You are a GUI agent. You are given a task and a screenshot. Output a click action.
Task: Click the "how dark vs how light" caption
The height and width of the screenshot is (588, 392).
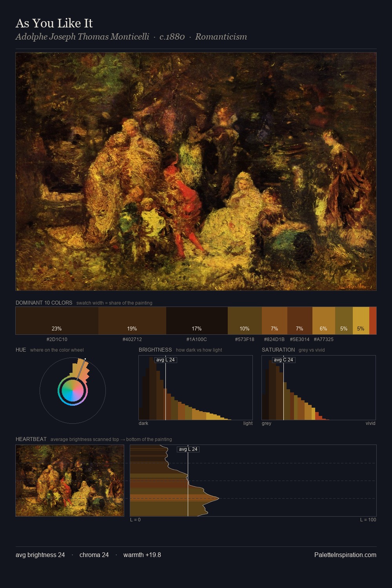pyautogui.click(x=199, y=350)
